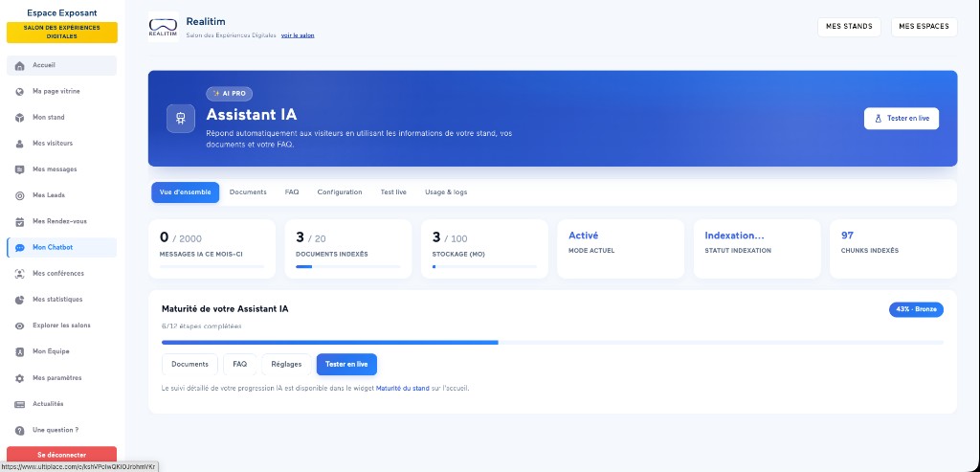Follow the 'Maturité du stand' link
The width and height of the screenshot is (980, 472).
pyautogui.click(x=403, y=389)
